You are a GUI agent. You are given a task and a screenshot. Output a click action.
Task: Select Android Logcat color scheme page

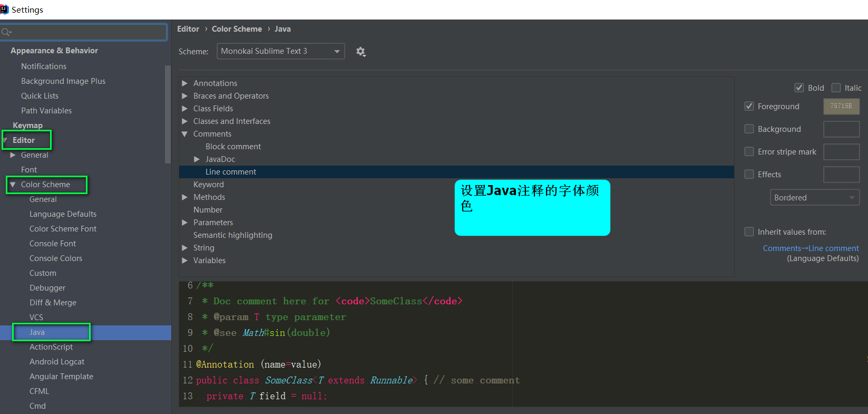tap(57, 362)
